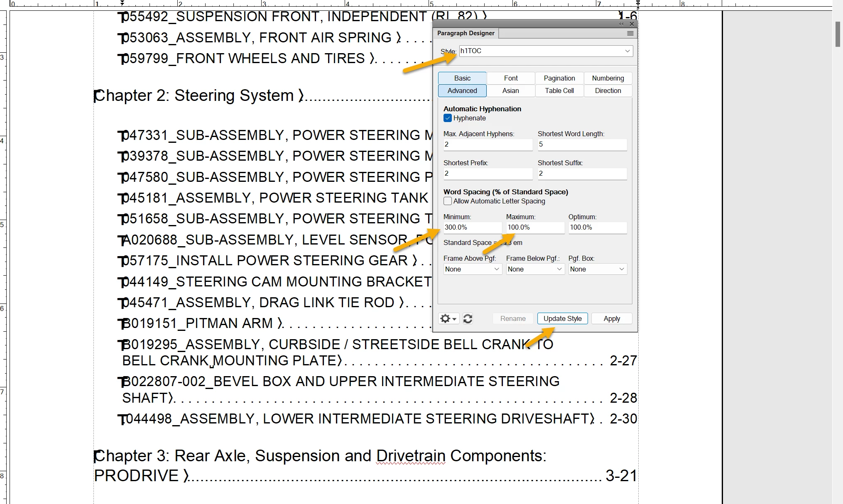Image resolution: width=843 pixels, height=504 pixels.
Task: Open the Paragraph Designer panel menu icon
Action: pos(630,33)
